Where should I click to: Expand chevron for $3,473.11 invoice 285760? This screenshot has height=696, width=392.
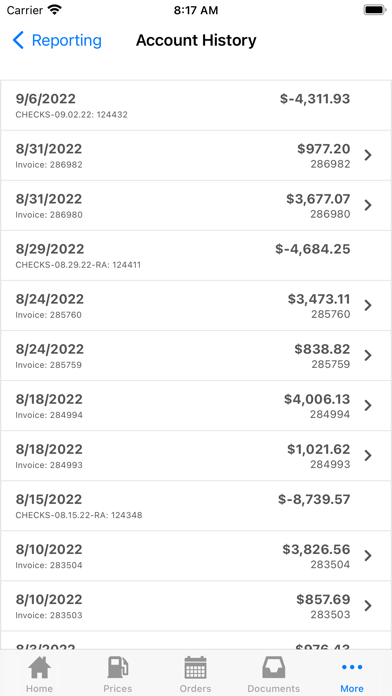[x=368, y=305]
